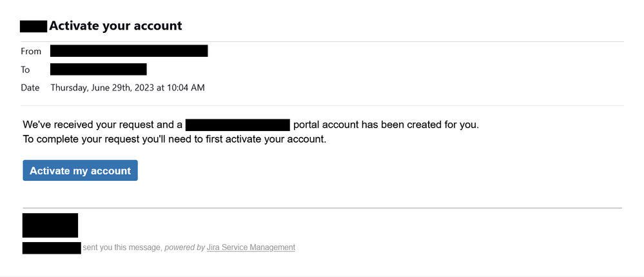The image size is (644, 277).
Task: Click the redacted sender name in footer
Action: pyautogui.click(x=52, y=248)
